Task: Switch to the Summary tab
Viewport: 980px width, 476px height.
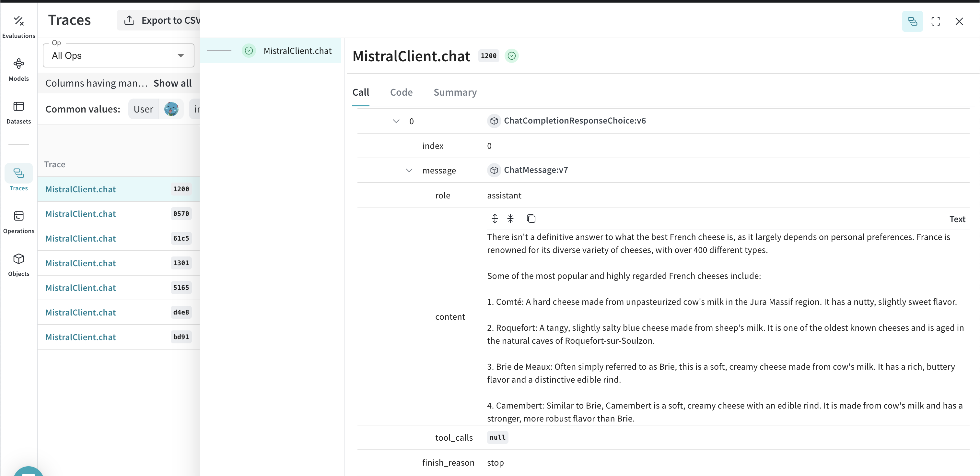Action: click(455, 92)
